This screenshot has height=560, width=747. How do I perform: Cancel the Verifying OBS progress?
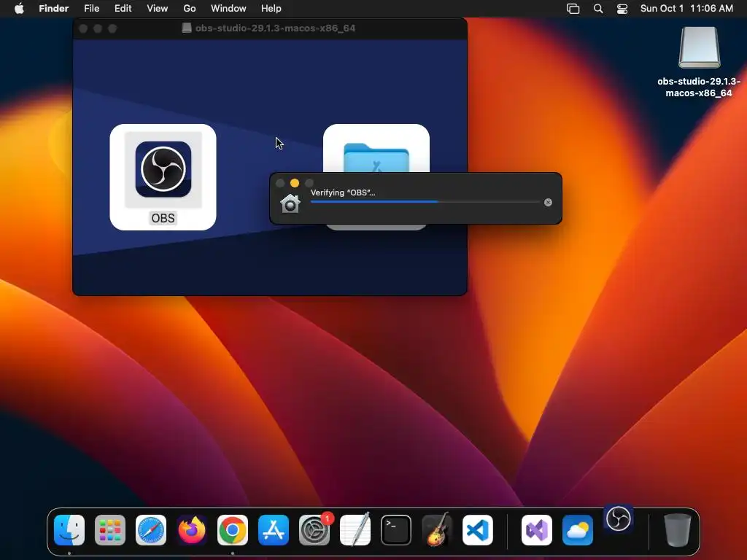coord(548,203)
